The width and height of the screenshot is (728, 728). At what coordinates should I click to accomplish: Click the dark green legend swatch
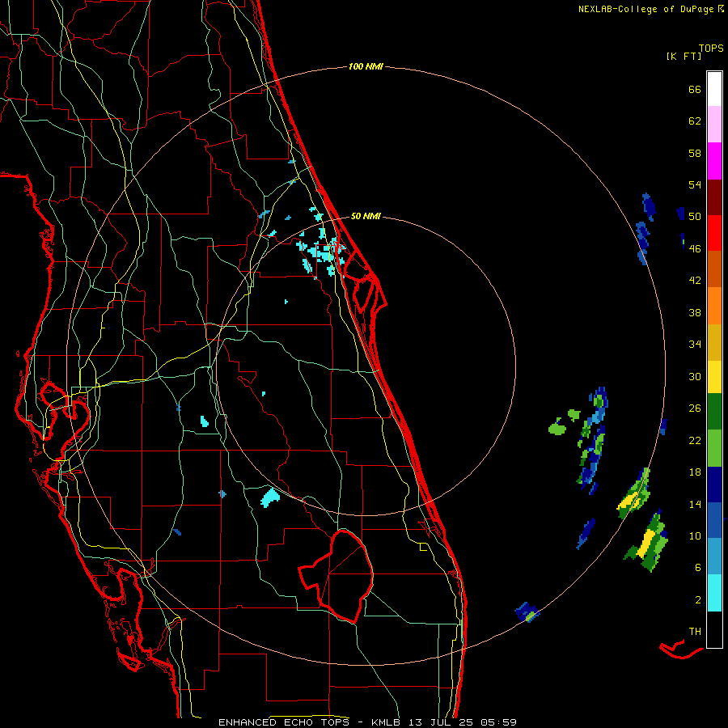click(x=714, y=412)
